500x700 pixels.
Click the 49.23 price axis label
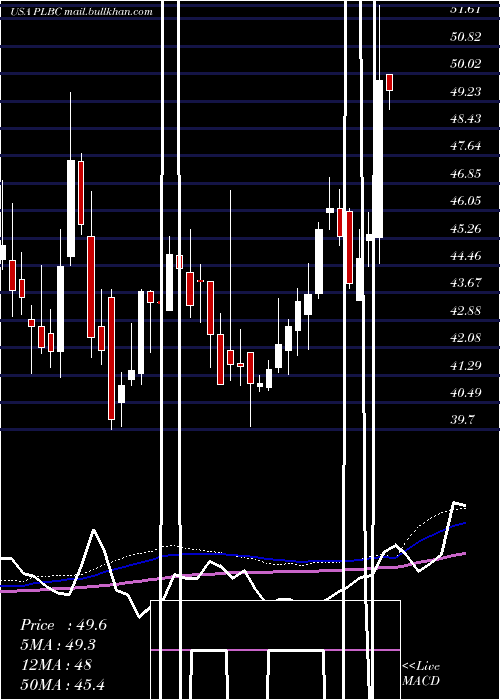466,92
